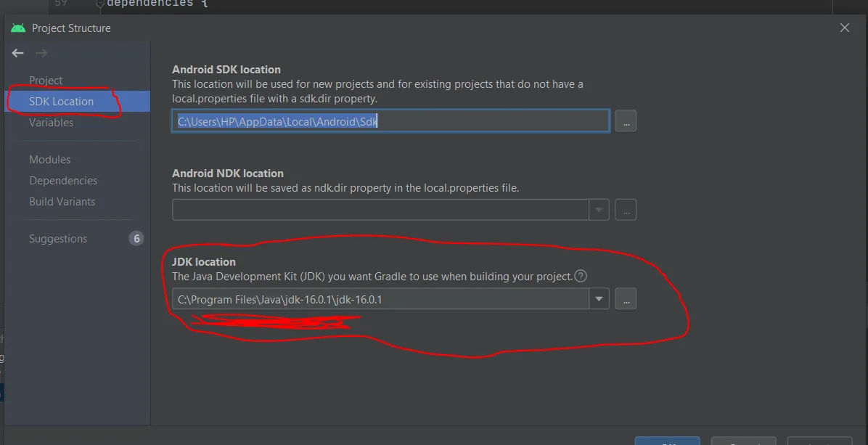Image resolution: width=868 pixels, height=445 pixels.
Task: Close the Project Structure dialog
Action: click(845, 28)
